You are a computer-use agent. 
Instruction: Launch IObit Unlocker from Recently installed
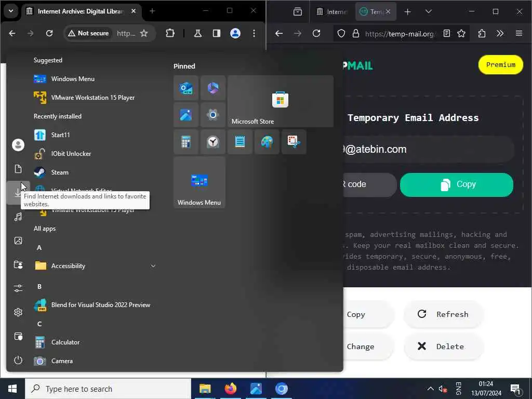coord(95,153)
